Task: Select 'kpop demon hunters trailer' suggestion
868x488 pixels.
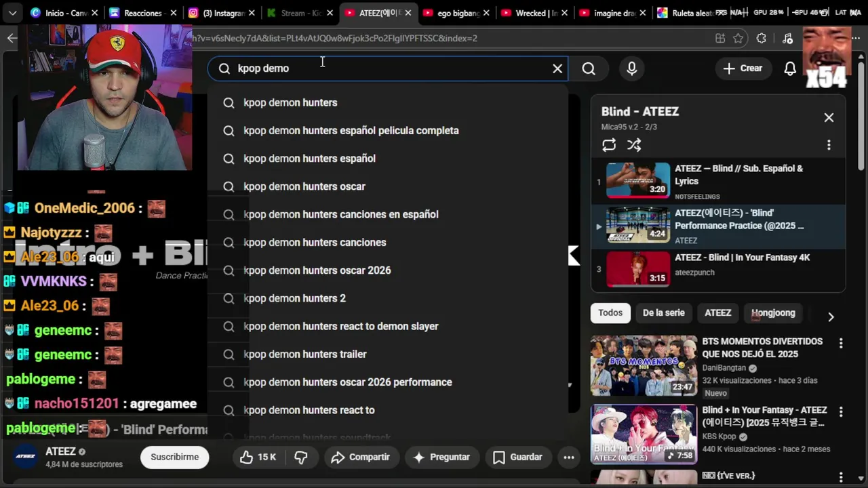Action: coord(387,354)
